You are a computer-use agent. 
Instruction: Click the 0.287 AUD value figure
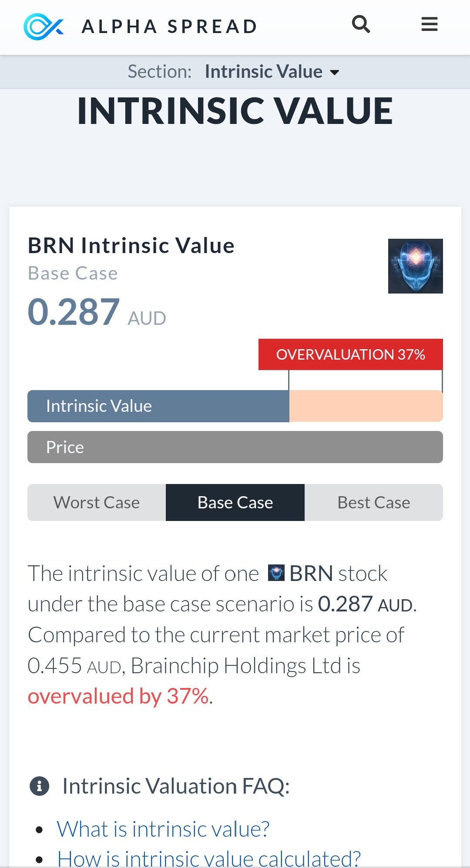click(x=74, y=312)
